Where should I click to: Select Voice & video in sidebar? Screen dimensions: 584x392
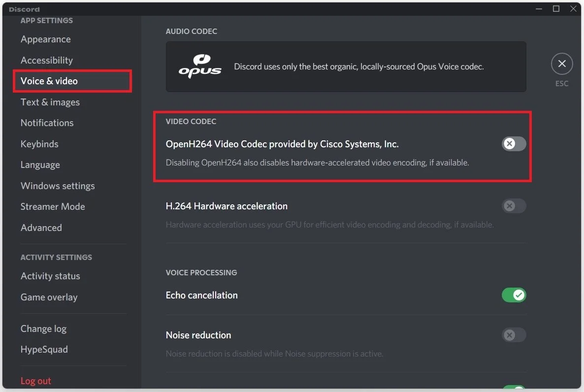(x=72, y=81)
